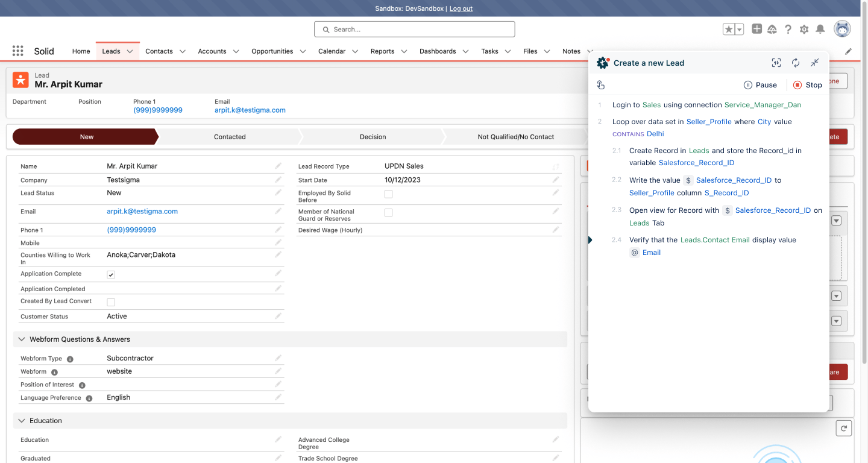Edit the Company field pencil icon
This screenshot has width=868, height=463.
278,179
